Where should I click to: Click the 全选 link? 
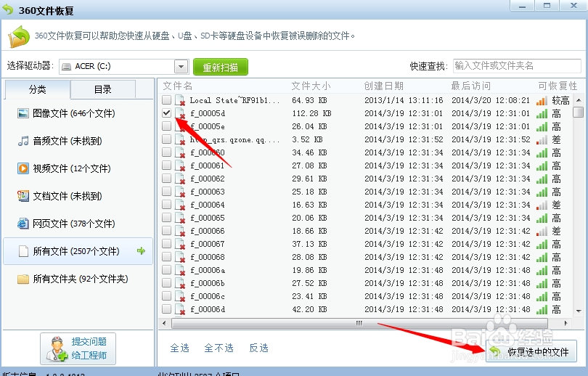coord(179,348)
